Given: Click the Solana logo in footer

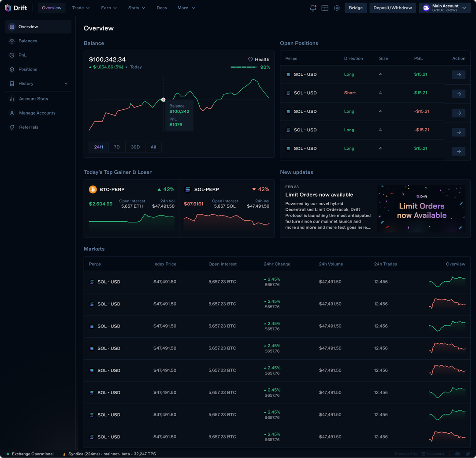Looking at the screenshot, I should tap(433, 454).
